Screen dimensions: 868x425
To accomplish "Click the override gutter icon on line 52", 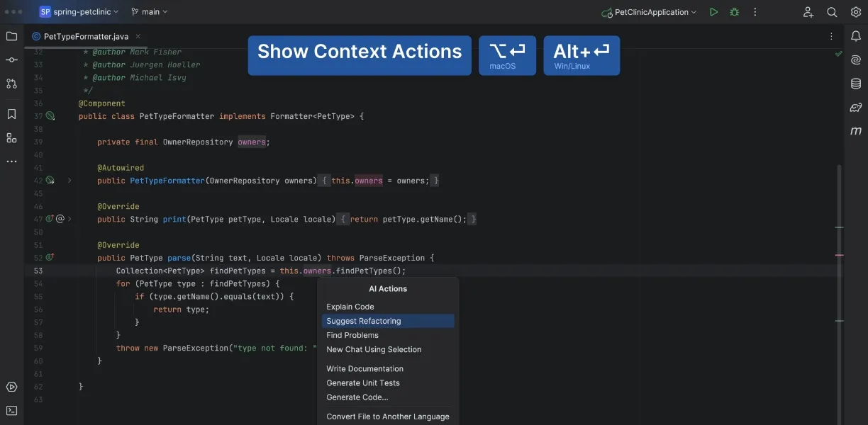I will tap(50, 258).
